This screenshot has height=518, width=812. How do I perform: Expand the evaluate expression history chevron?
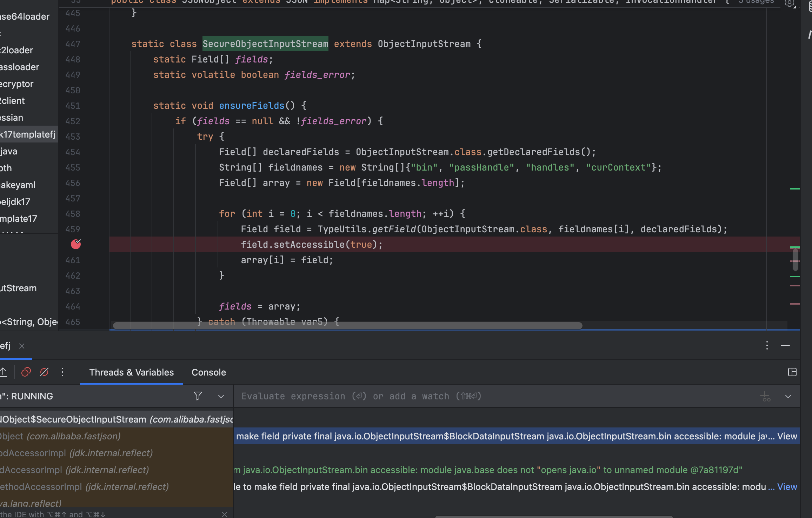[x=788, y=397]
